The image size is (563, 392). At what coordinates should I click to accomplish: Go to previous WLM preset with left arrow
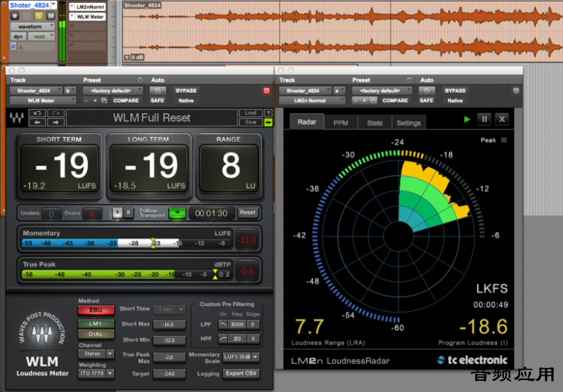[x=37, y=122]
